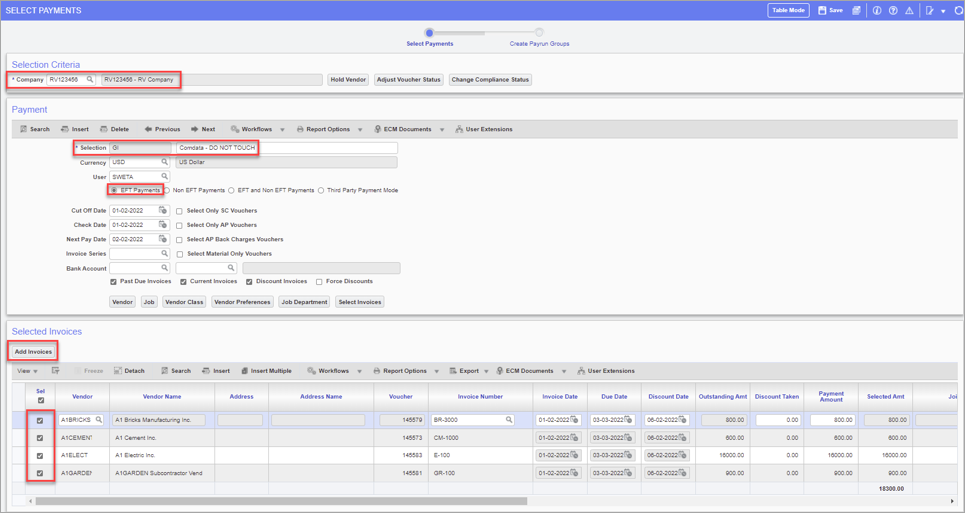The image size is (965, 513).
Task: Click Insert in the Payment toolbar
Action: [74, 129]
